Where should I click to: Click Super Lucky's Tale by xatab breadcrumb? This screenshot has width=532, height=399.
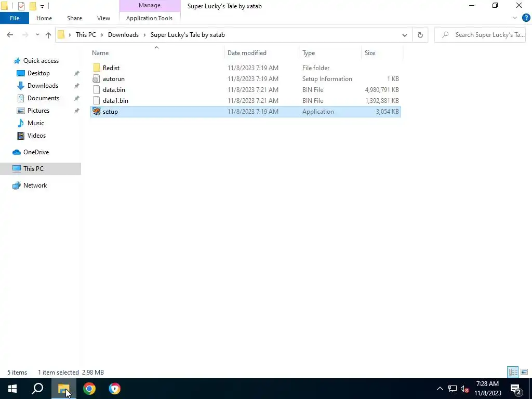pyautogui.click(x=188, y=35)
